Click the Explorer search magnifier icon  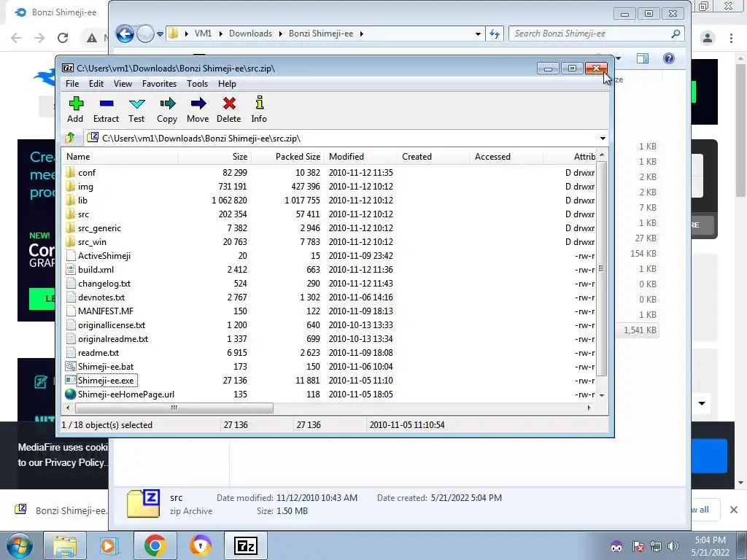click(x=676, y=34)
